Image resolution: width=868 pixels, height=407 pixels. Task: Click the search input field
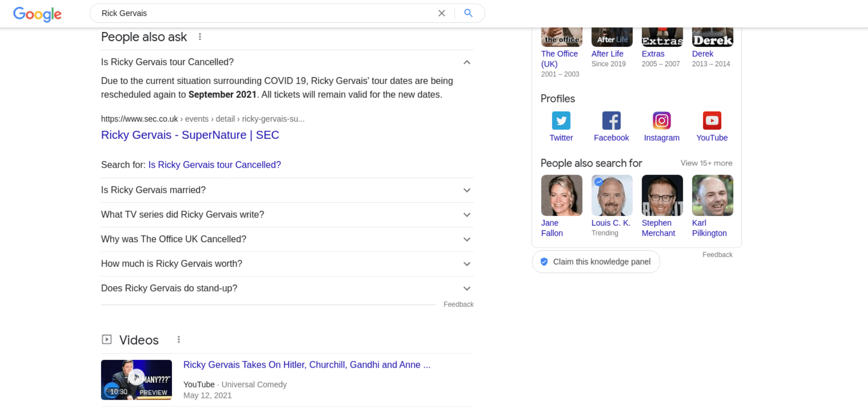pos(265,13)
